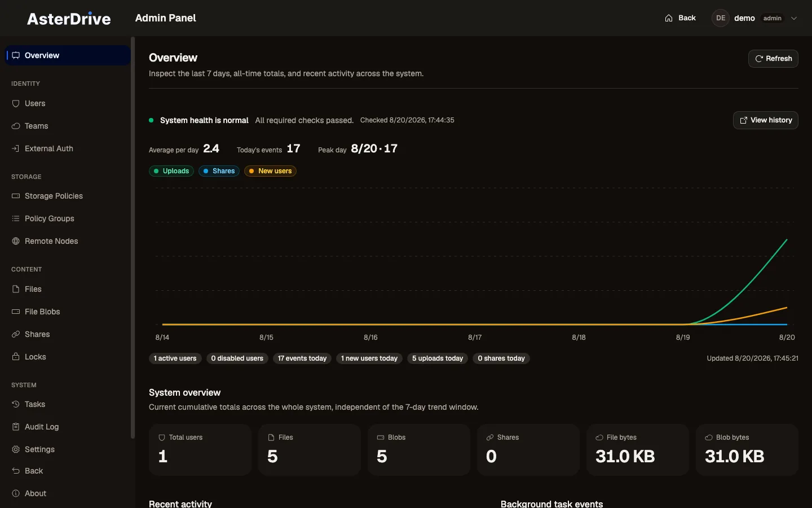Click the Total users shield icon

tap(162, 437)
